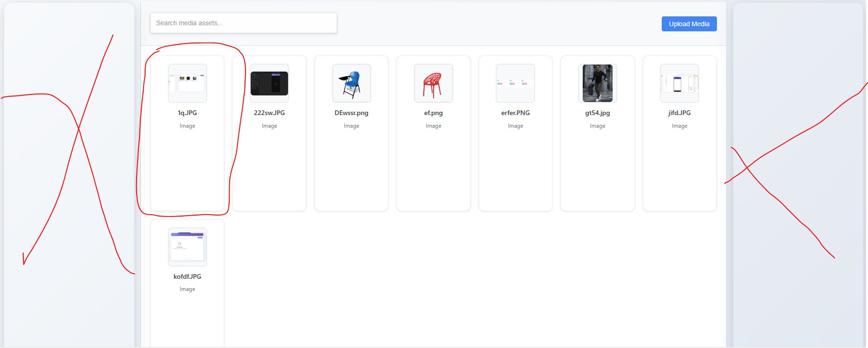Image resolution: width=868 pixels, height=348 pixels.
Task: Open the jifd.JPG phone mockup thumbnail
Action: [679, 83]
